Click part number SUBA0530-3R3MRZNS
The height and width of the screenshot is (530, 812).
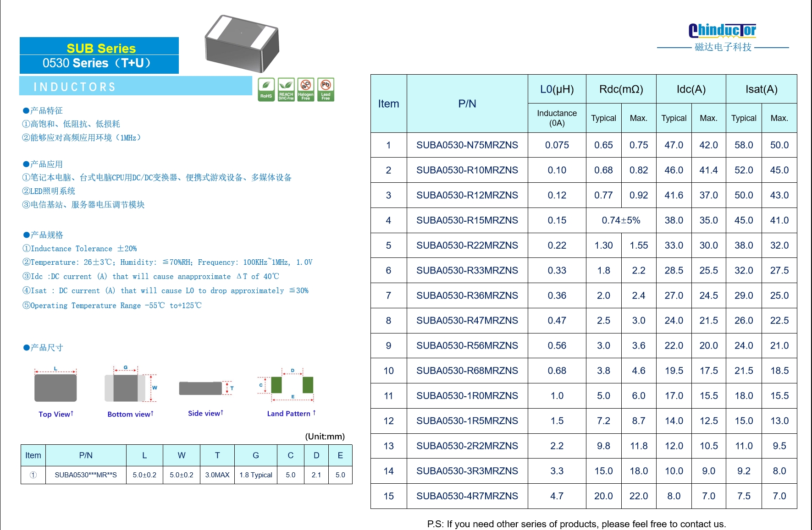pyautogui.click(x=467, y=471)
